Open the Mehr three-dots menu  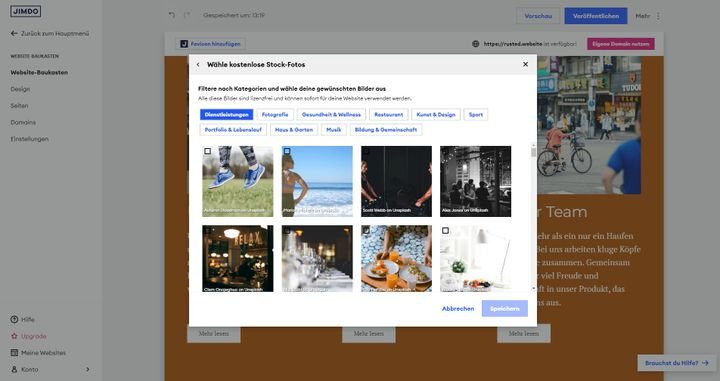click(658, 16)
